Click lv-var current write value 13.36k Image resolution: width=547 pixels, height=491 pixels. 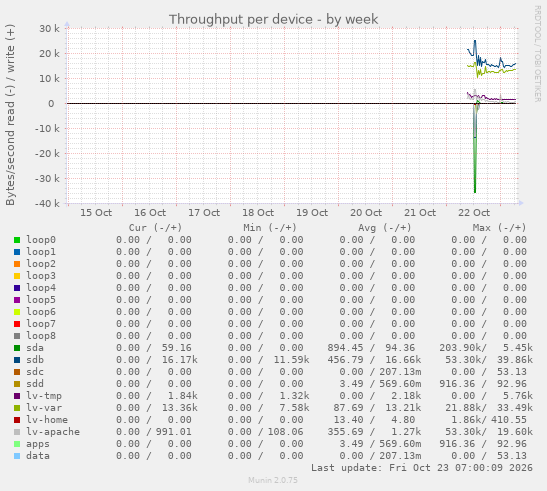pos(180,408)
